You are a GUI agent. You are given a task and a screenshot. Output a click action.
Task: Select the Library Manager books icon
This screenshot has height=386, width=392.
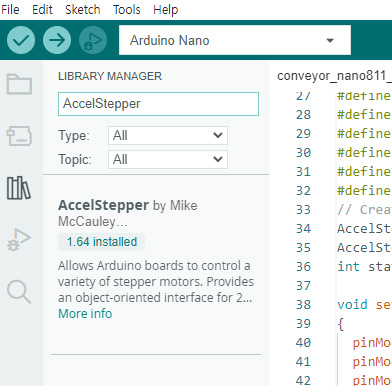point(19,188)
